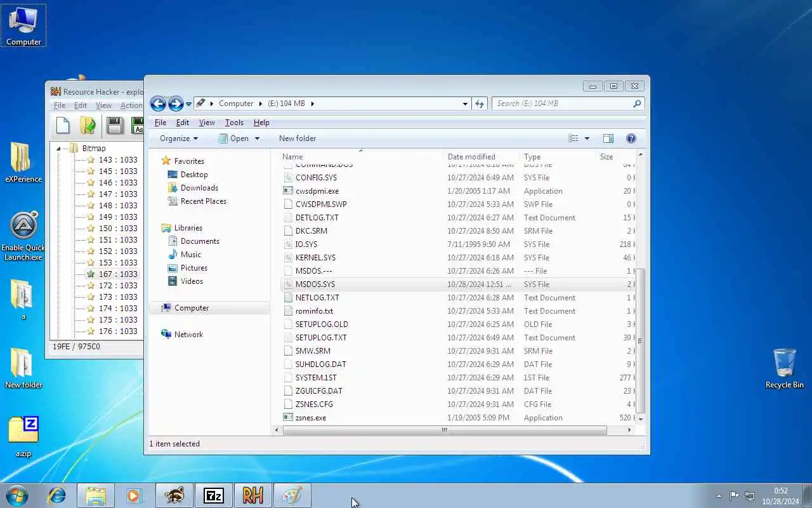Click the vertical scrollbar in file list
The height and width of the screenshot is (508, 812).
tap(640, 340)
